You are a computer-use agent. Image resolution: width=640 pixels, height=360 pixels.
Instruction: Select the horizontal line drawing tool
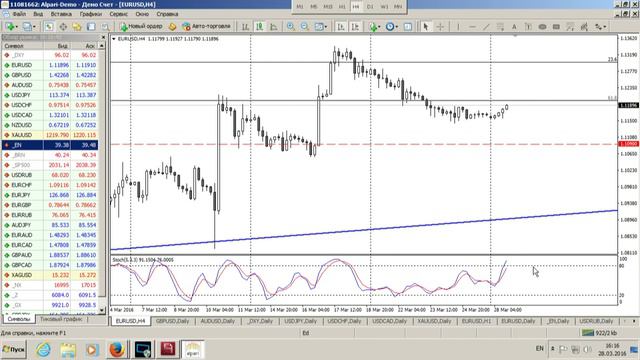pyautogui.click(x=472, y=27)
